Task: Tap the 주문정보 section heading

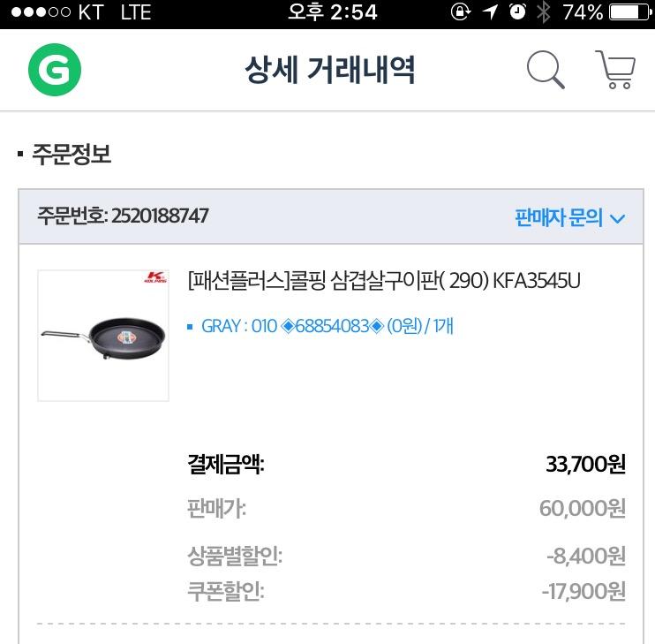Action: click(71, 155)
